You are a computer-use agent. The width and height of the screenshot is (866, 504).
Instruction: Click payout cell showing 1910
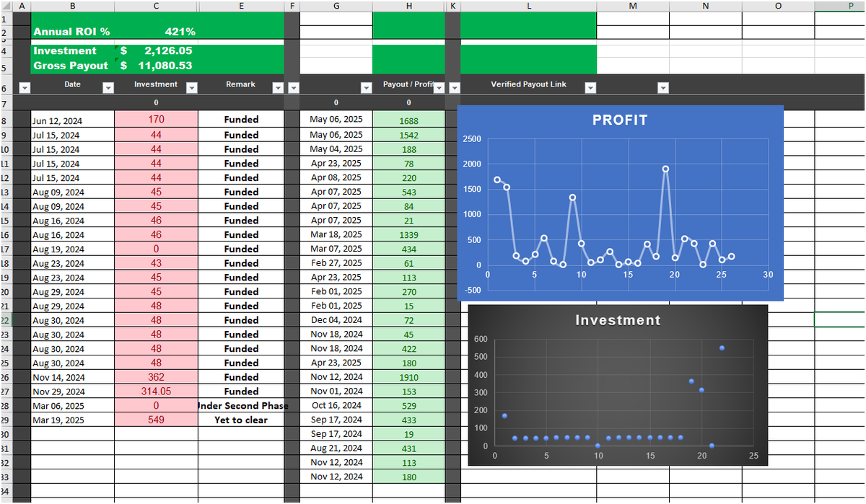coord(408,377)
